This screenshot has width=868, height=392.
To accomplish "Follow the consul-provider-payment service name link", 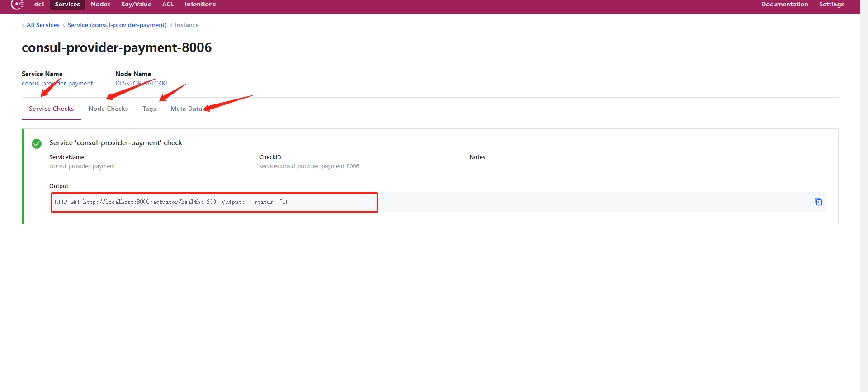I will click(x=57, y=83).
